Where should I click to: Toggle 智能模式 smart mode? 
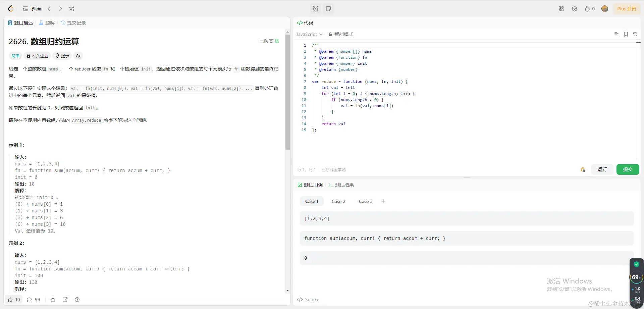[x=341, y=34]
